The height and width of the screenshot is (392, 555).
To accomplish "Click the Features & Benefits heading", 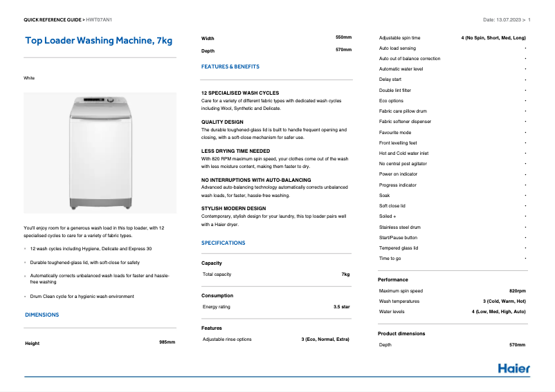I will tap(230, 67).
